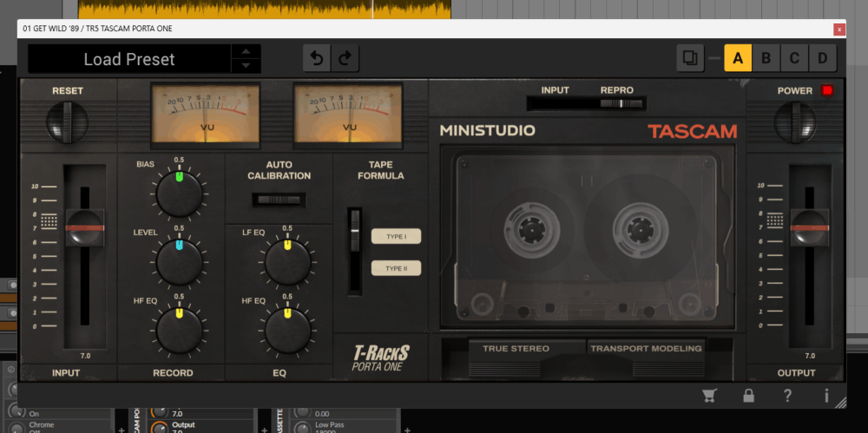Click the lock icon
This screenshot has width=868, height=433.
748,396
